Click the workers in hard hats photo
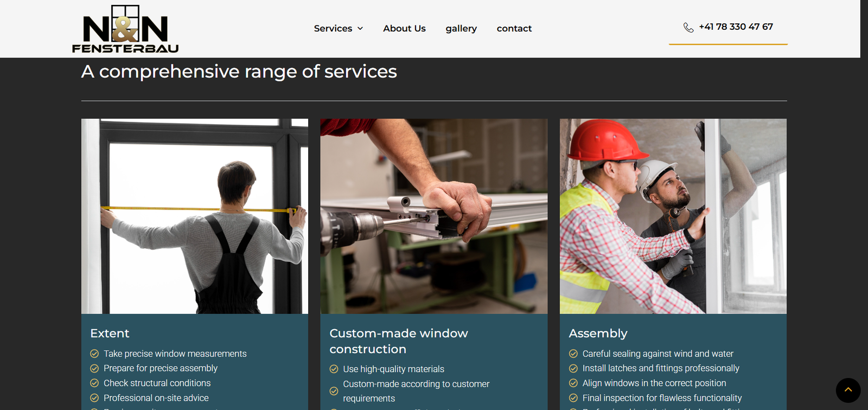The image size is (868, 410). pos(673,216)
